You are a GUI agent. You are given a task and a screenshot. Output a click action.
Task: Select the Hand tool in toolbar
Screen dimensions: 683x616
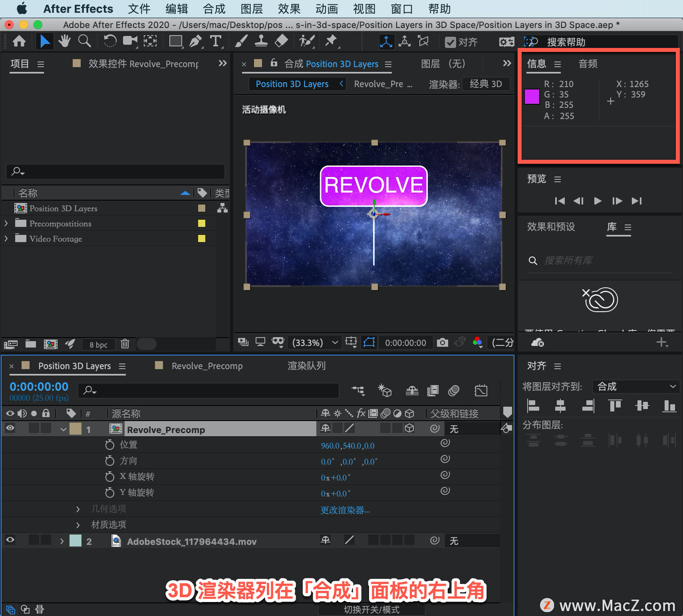64,41
